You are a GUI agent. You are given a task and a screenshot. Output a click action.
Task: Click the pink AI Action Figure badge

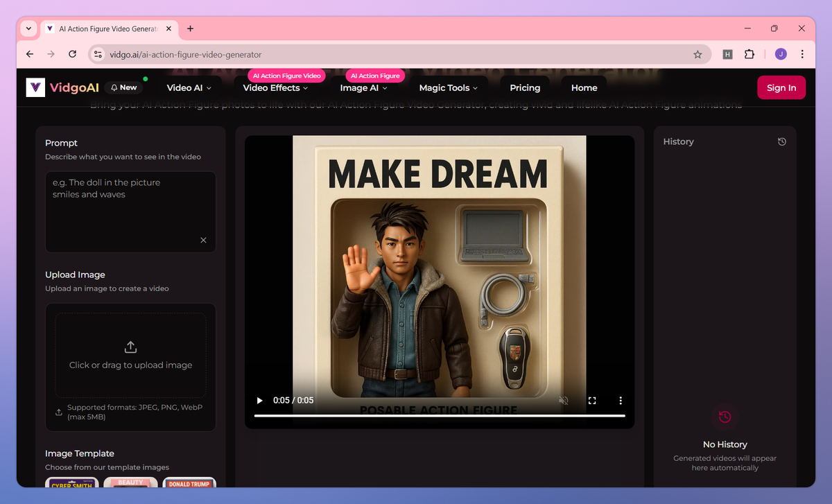coord(375,76)
